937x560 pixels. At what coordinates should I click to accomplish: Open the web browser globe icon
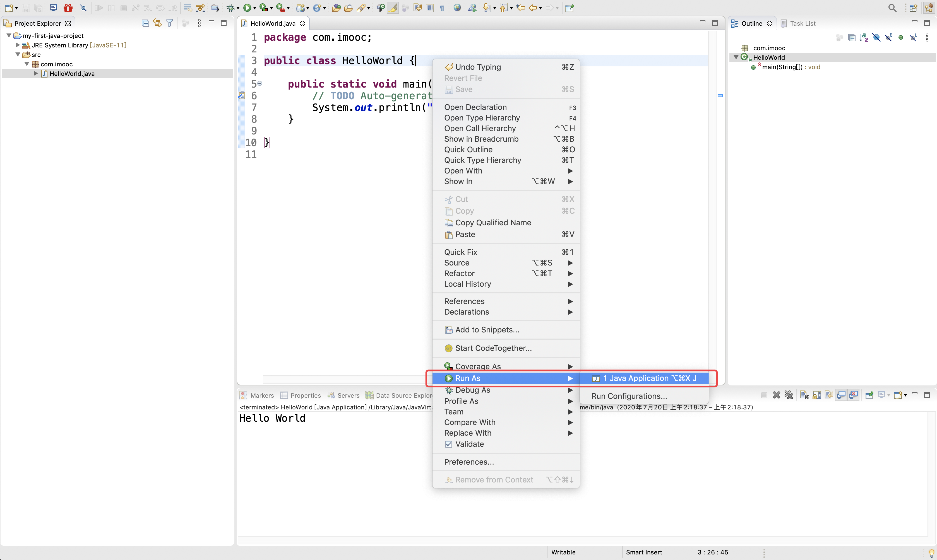(457, 8)
